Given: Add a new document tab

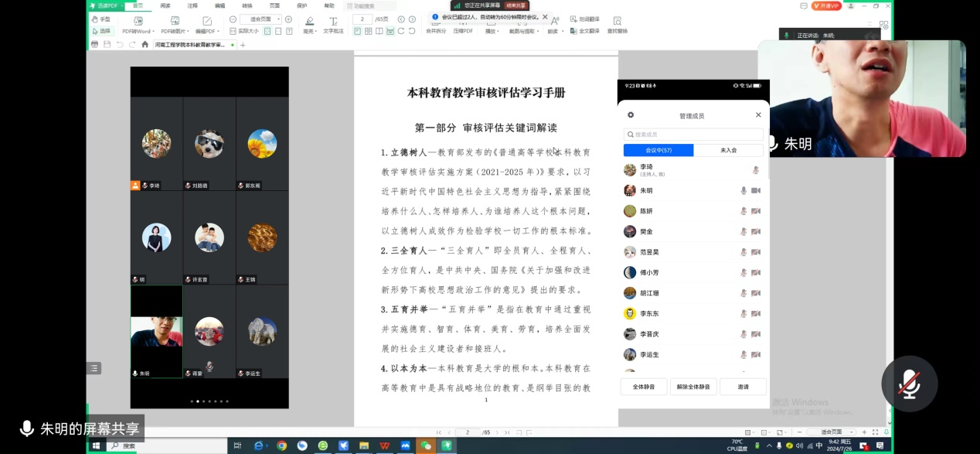Looking at the screenshot, I should (242, 45).
